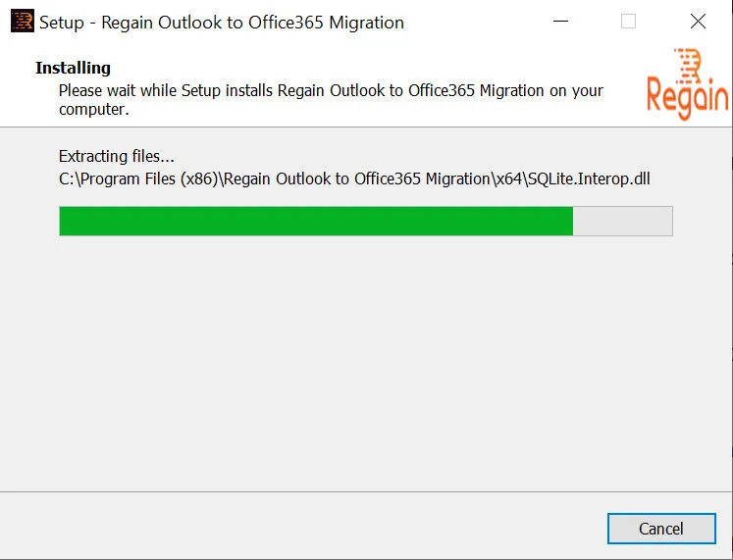The width and height of the screenshot is (733, 560).
Task: Click the SQLite.Interop.dll filename in the path
Action: click(x=589, y=178)
